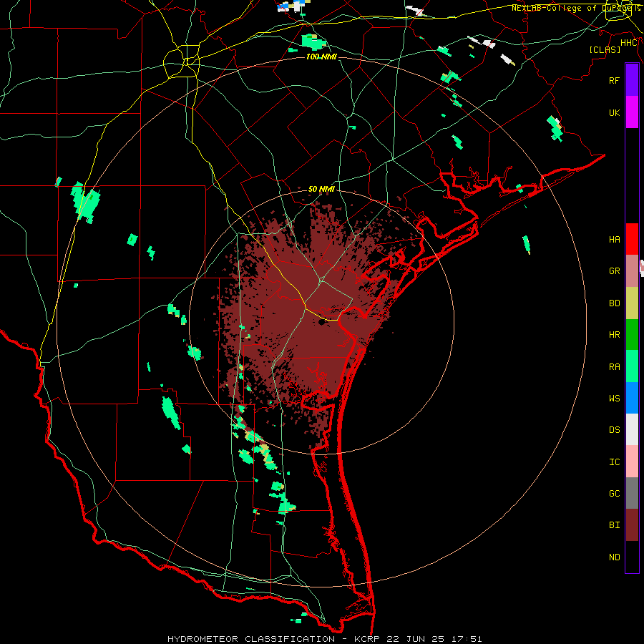Viewport: 644px width, 644px height.
Task: Pick the dark green HR legend swatch
Action: [x=632, y=335]
